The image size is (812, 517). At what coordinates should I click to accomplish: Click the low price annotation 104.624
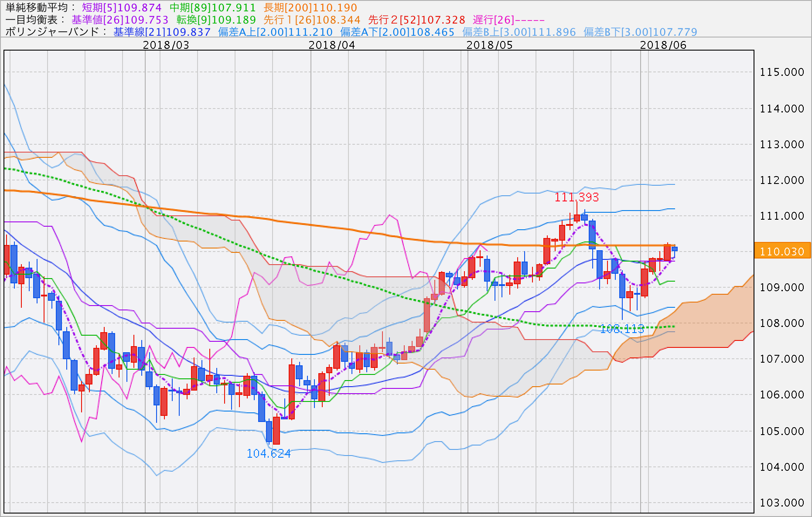click(x=269, y=453)
